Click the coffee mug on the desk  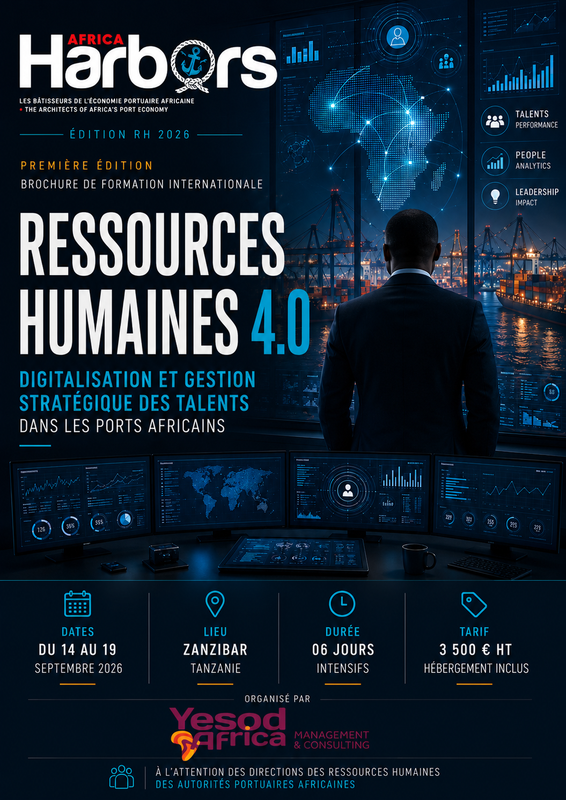pyautogui.click(x=418, y=559)
